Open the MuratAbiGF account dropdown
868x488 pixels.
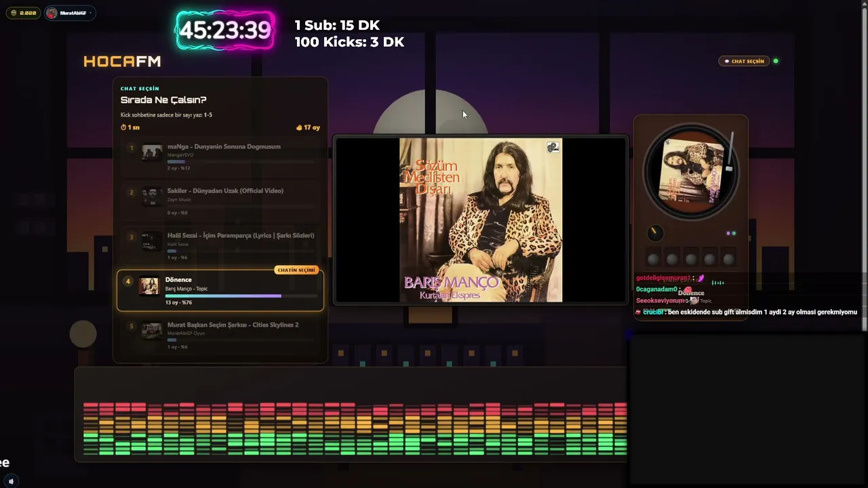click(70, 13)
